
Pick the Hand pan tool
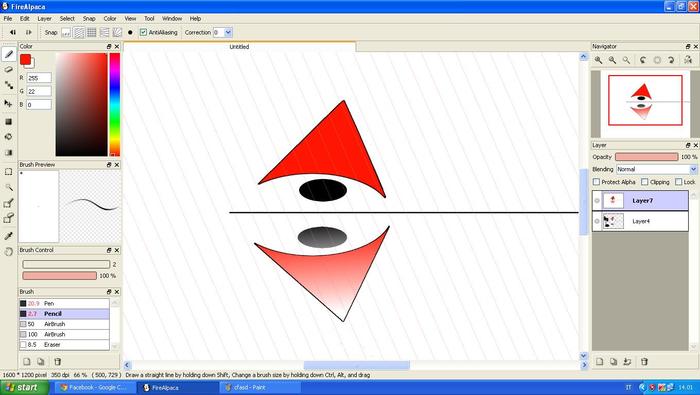tap(8, 252)
